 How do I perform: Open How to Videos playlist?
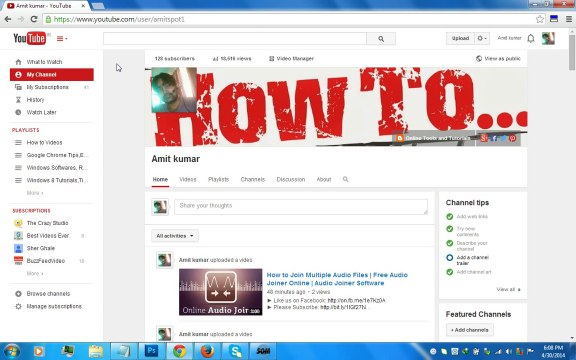tap(44, 143)
